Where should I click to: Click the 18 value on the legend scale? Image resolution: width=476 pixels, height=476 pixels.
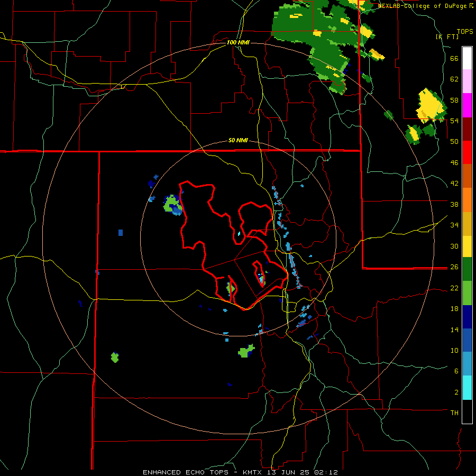coord(454,309)
